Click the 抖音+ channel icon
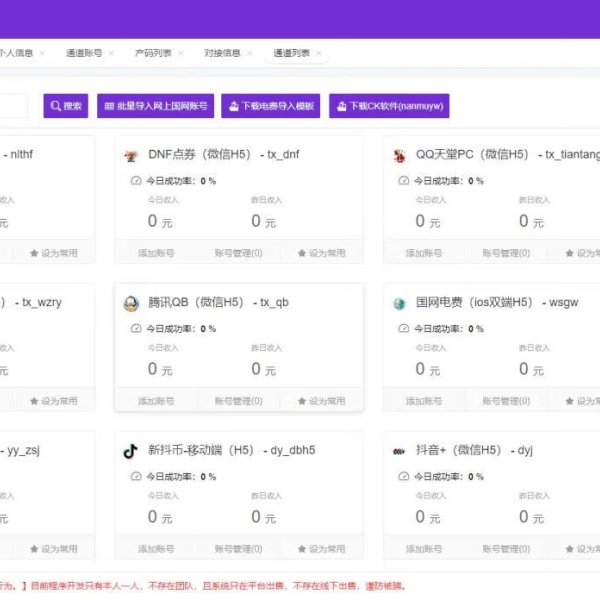This screenshot has height=600, width=600. [x=399, y=452]
